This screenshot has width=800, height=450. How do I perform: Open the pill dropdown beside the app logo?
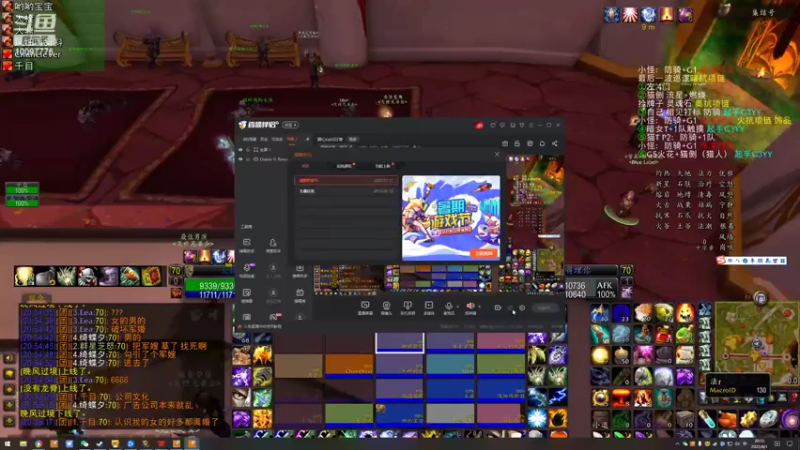pyautogui.click(x=290, y=125)
